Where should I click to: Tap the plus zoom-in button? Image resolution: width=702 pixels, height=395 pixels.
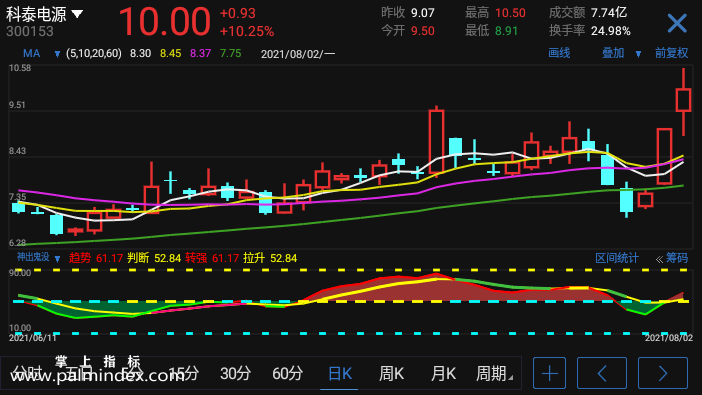pos(549,373)
